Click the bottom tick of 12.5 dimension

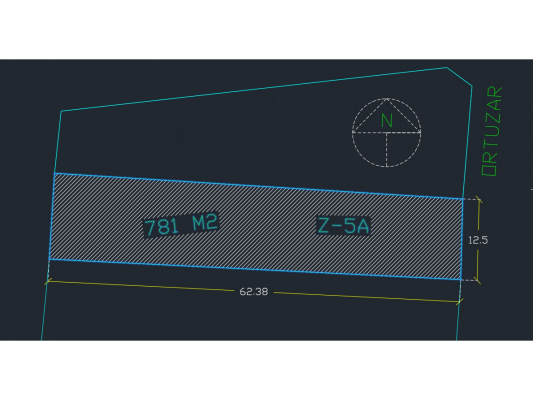pyautogui.click(x=478, y=281)
